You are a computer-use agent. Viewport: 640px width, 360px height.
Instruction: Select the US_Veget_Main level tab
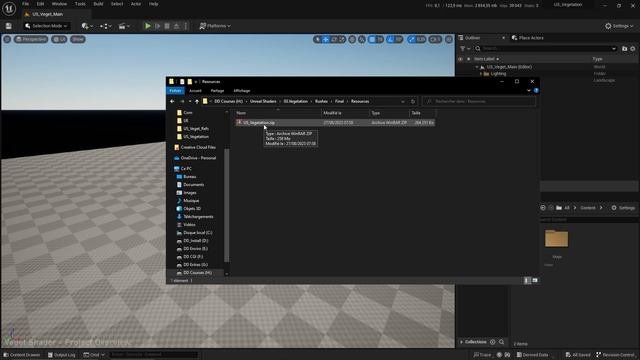[47, 14]
